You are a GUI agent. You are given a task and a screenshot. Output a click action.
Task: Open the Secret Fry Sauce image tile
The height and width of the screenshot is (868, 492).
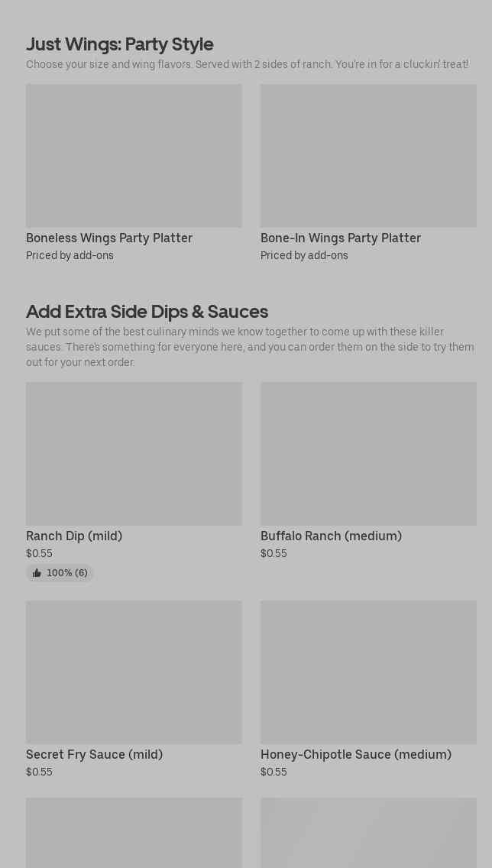coord(134,672)
